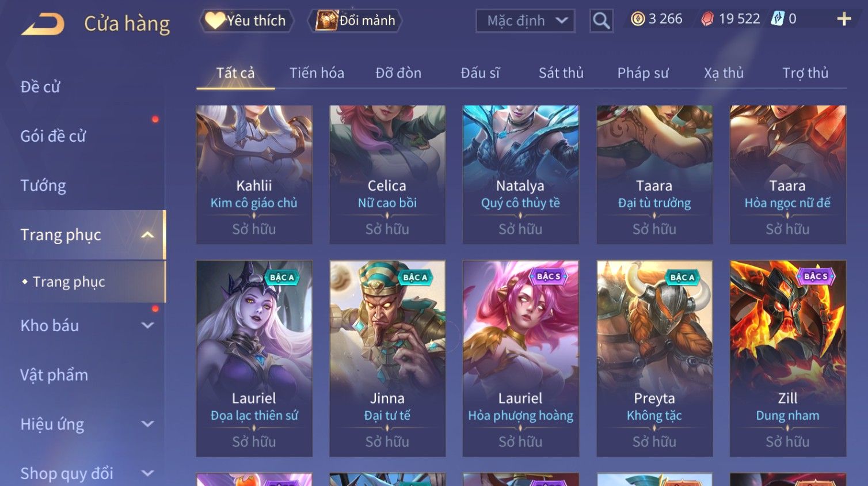Select the Zill Dung nham skin card
Viewport: 868px width, 486px height.
pyautogui.click(x=787, y=358)
